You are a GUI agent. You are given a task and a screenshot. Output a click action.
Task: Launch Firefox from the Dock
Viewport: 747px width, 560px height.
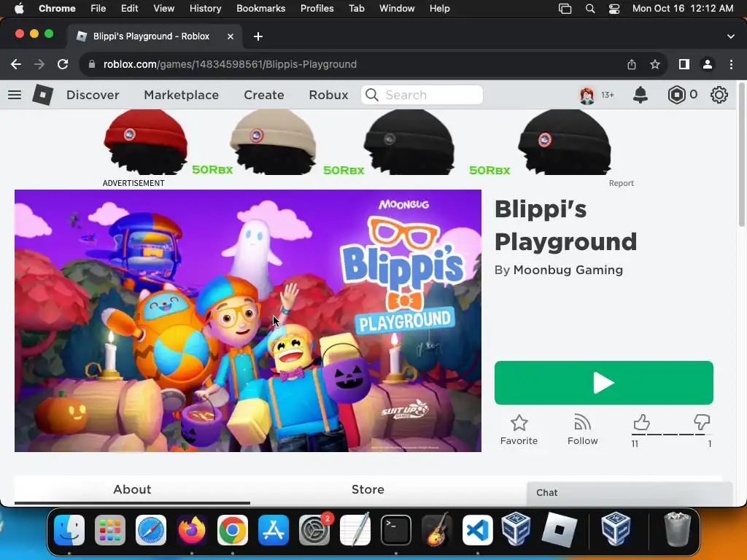pyautogui.click(x=192, y=530)
